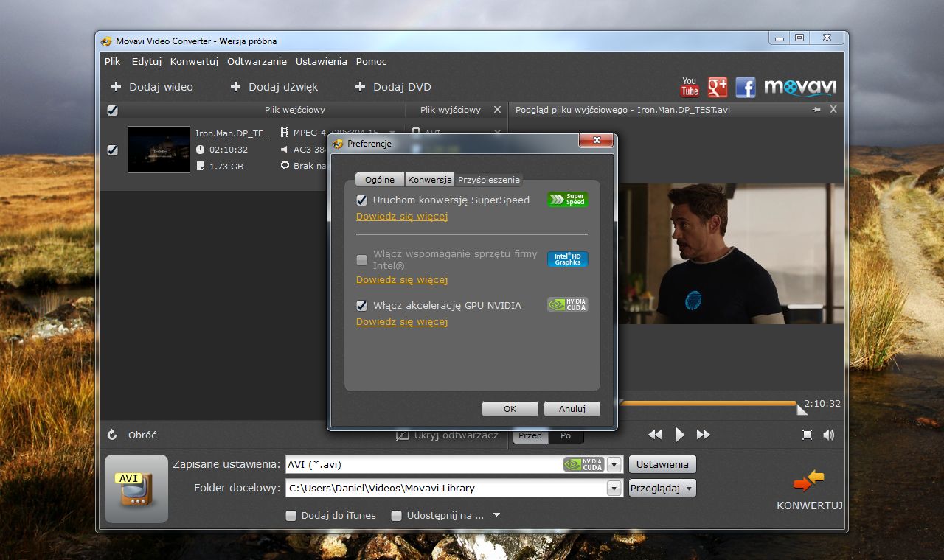Fast-forward the preview playback
This screenshot has width=944, height=560.
tap(704, 435)
